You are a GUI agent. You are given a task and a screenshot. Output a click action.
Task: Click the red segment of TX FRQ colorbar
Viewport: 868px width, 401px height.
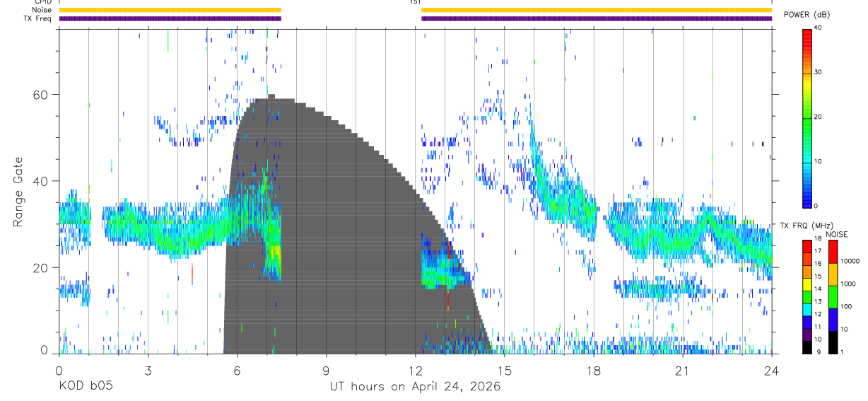pyautogui.click(x=807, y=246)
